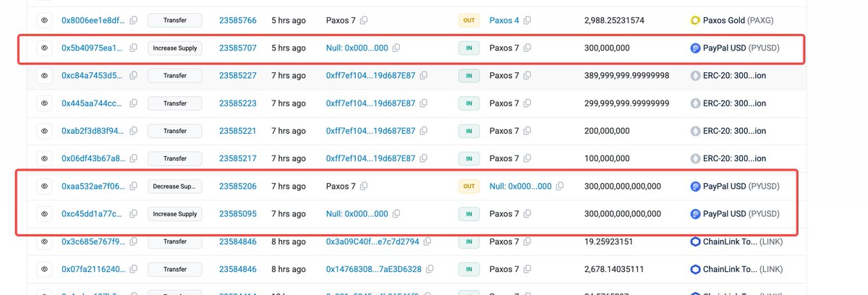Click OUT badge in the Paxos Gold row
Screen dimensions: 868x295
[x=469, y=20]
